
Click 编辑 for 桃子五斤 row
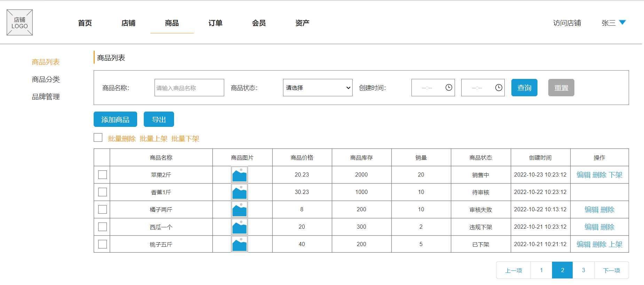pos(584,244)
